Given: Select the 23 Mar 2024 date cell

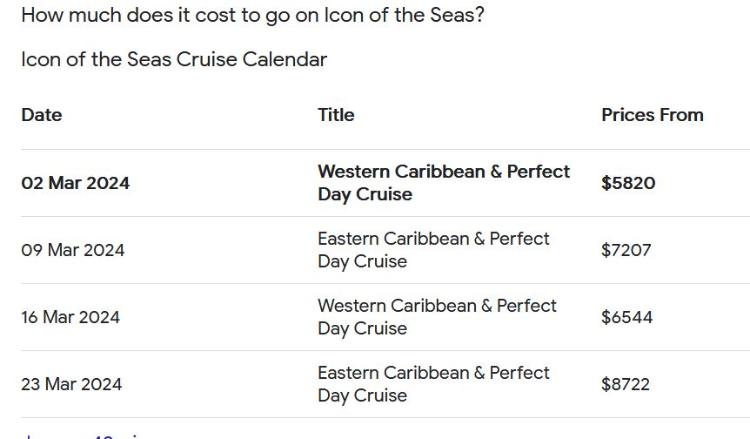Looking at the screenshot, I should click(72, 384).
